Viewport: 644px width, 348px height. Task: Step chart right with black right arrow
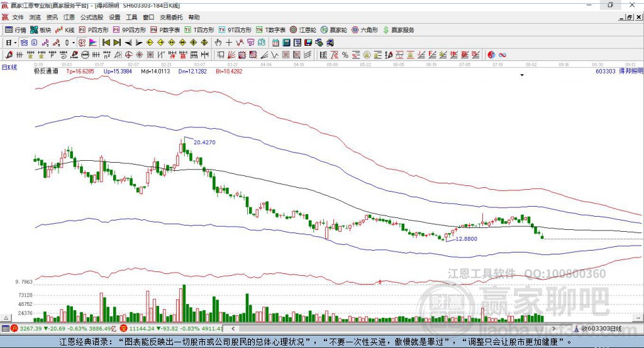(x=139, y=43)
